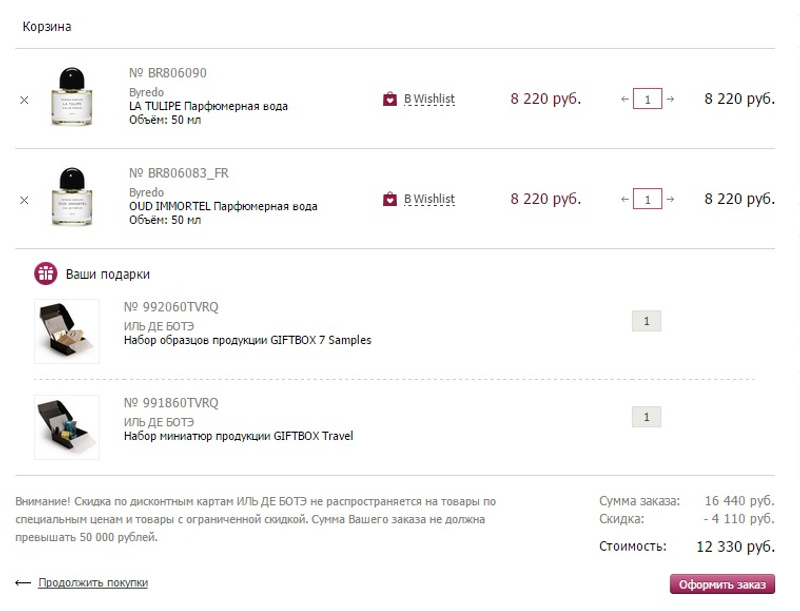
Task: Remove LA TULIPE item with X icon
Action: pos(24,99)
